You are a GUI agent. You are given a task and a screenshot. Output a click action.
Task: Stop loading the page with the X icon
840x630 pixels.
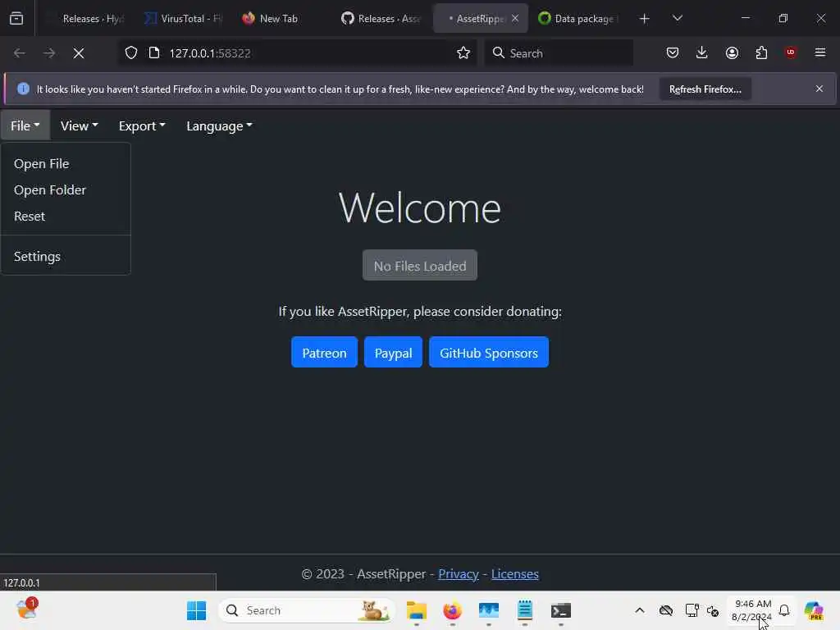point(79,53)
